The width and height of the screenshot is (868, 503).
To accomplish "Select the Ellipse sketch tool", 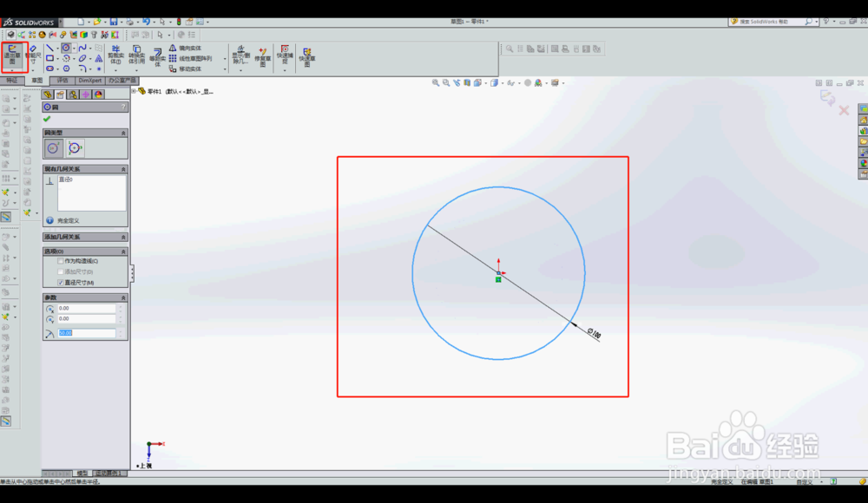I will [82, 59].
